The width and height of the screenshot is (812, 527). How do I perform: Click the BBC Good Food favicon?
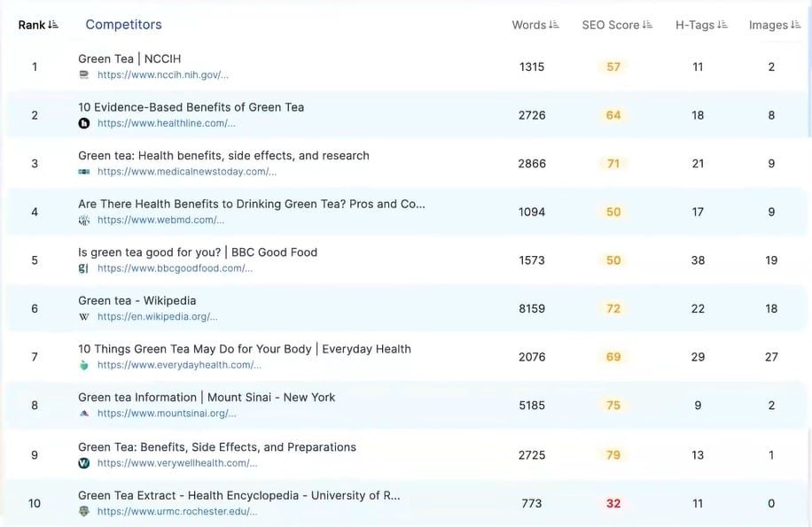84,268
